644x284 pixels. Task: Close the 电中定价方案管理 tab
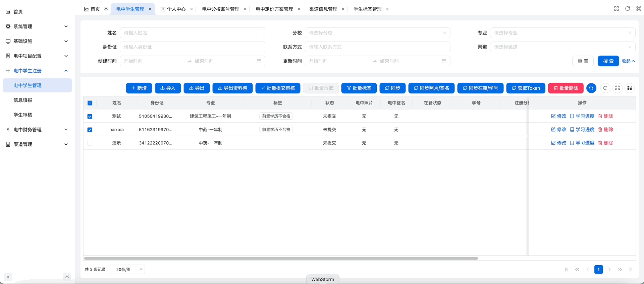tap(299, 9)
